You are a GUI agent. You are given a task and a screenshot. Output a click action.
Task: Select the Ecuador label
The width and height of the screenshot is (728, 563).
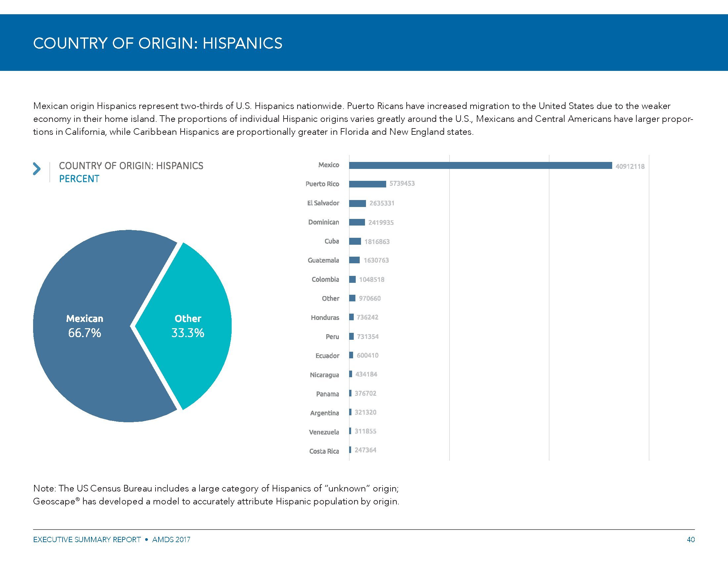click(x=327, y=356)
